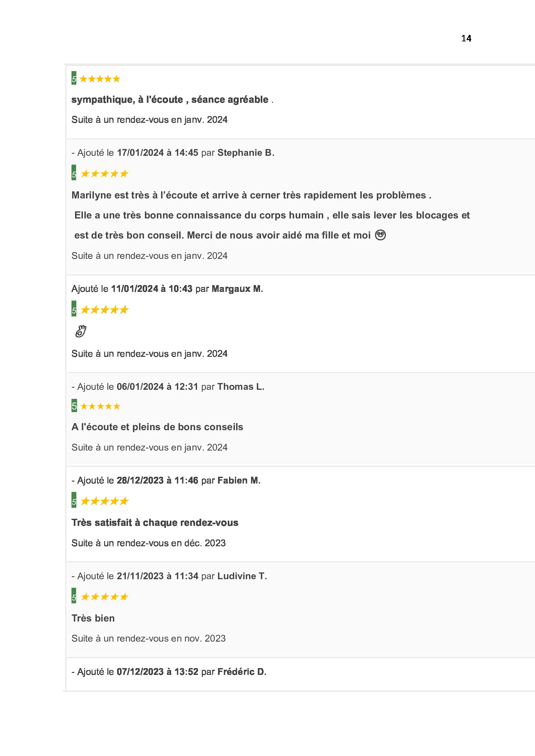Click 'Suite à un rendez-vous en nov. 2023'

(x=148, y=638)
